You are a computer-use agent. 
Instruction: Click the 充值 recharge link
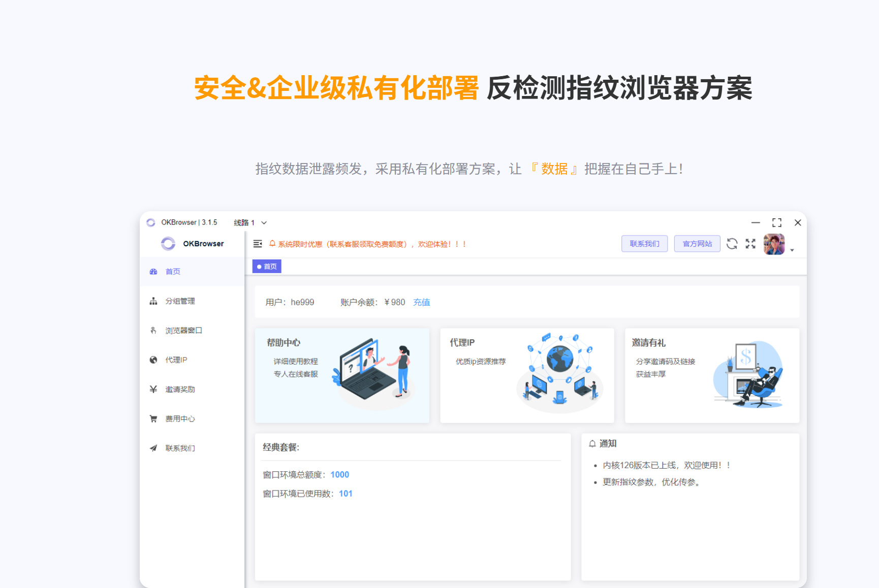pos(422,302)
